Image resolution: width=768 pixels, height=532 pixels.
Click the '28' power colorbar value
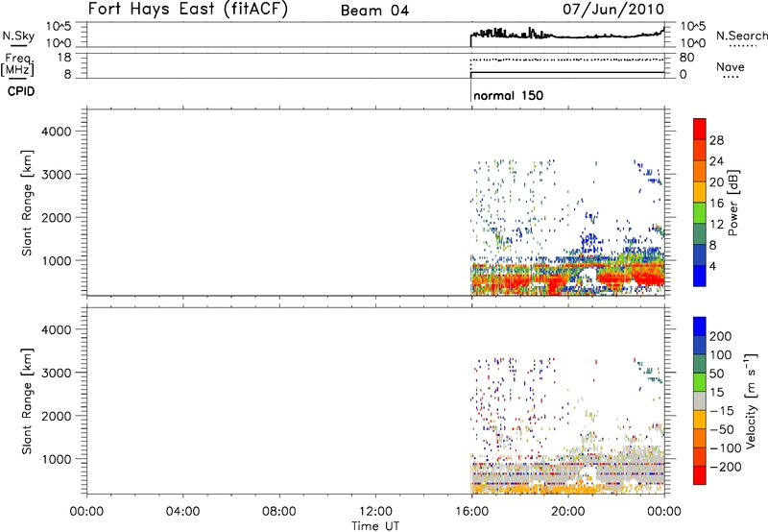pos(716,140)
